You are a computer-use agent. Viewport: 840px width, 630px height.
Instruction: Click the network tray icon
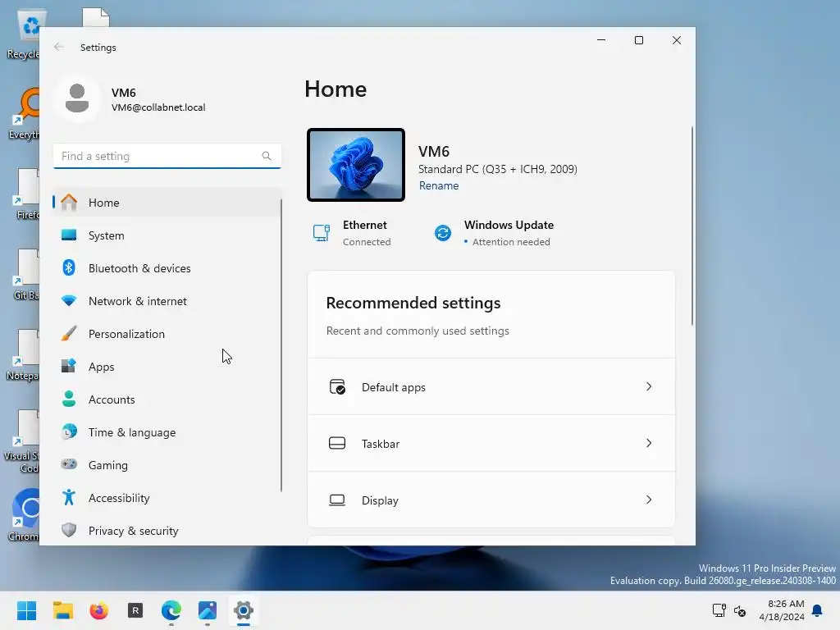point(719,610)
